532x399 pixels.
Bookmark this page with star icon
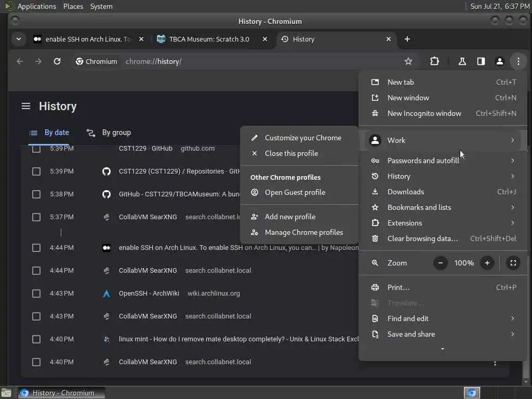(408, 61)
